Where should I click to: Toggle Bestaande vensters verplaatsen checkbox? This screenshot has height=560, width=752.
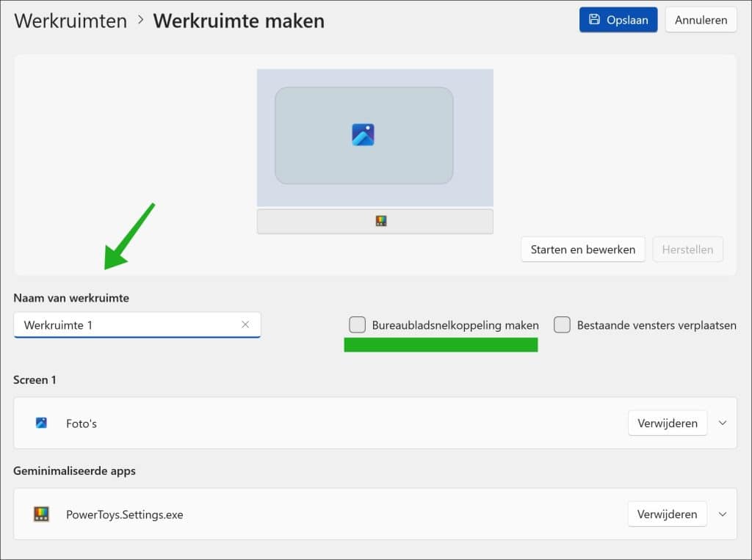(562, 324)
